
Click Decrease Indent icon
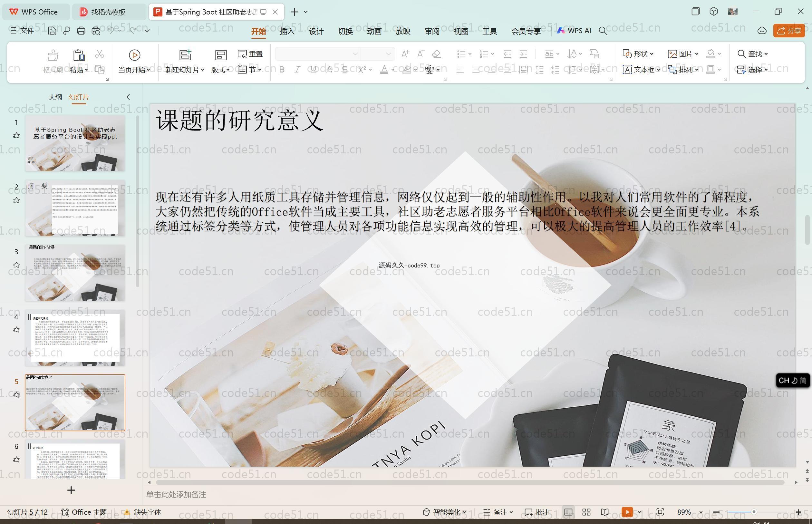[x=508, y=54]
